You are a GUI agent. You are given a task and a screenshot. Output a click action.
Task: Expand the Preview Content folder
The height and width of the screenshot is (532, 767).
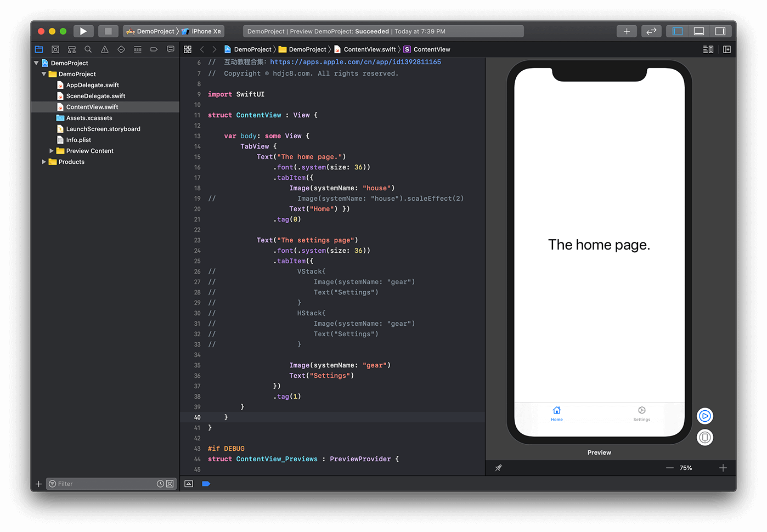(52, 151)
